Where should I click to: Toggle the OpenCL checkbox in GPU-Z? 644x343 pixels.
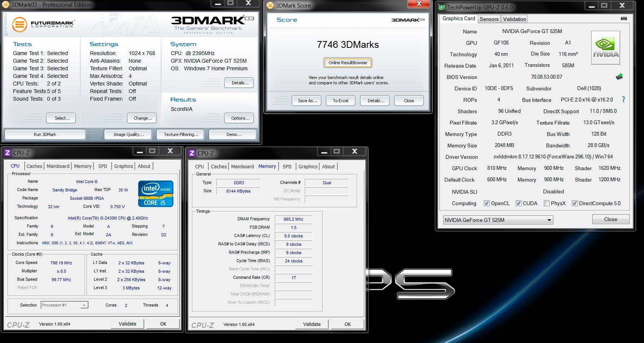pyautogui.click(x=487, y=203)
